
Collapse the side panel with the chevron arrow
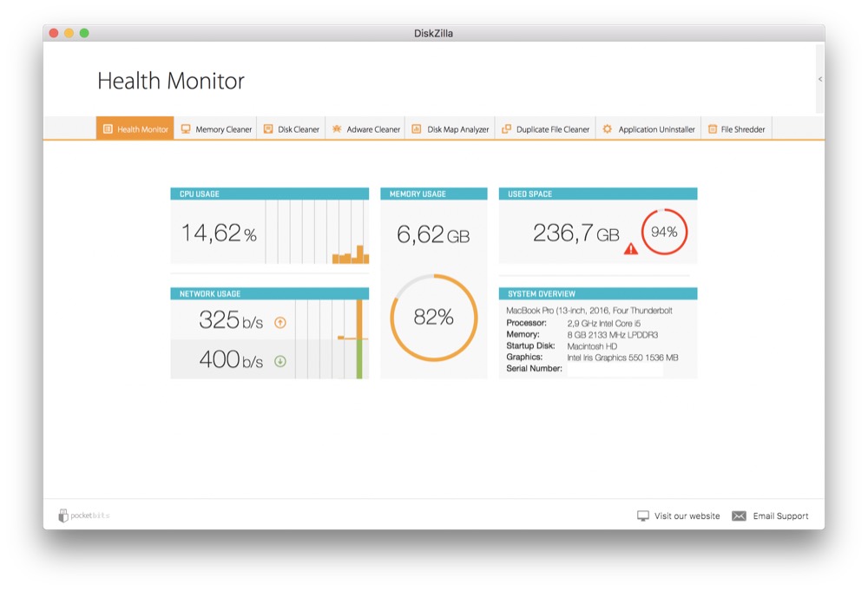point(820,79)
